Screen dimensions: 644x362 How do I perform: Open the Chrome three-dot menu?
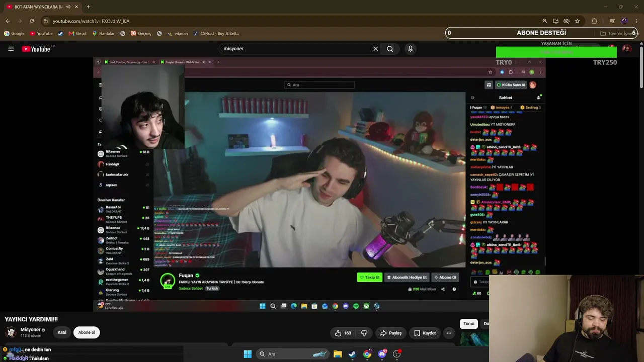(x=636, y=21)
